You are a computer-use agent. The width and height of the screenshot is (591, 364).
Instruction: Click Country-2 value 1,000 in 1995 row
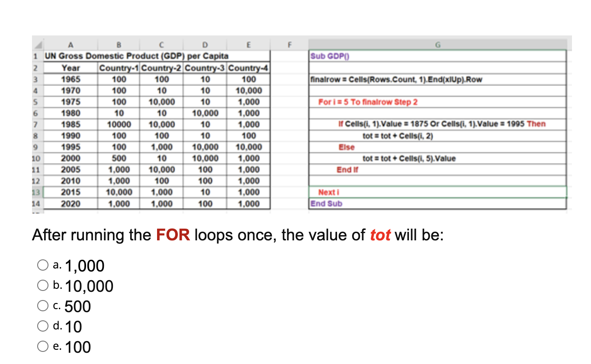[x=161, y=147]
